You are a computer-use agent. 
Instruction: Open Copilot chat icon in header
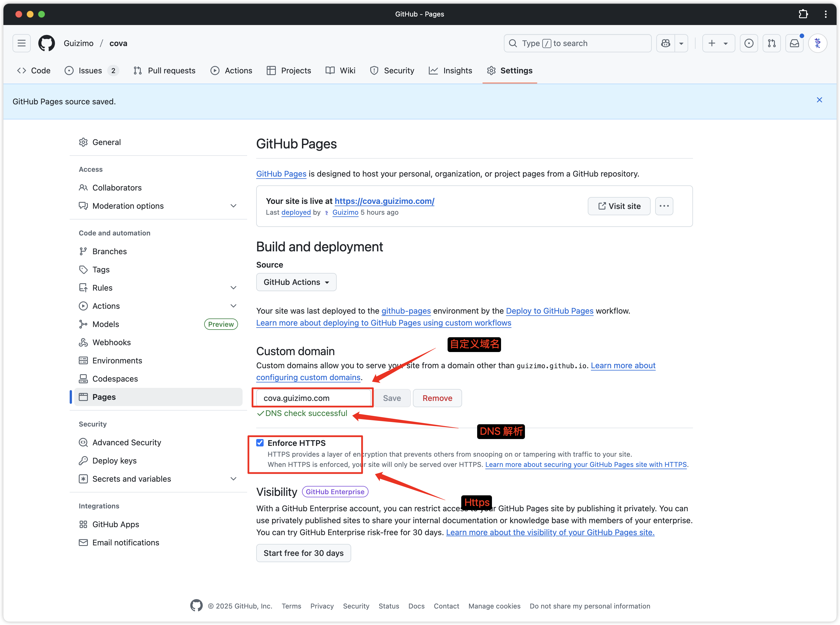point(666,43)
